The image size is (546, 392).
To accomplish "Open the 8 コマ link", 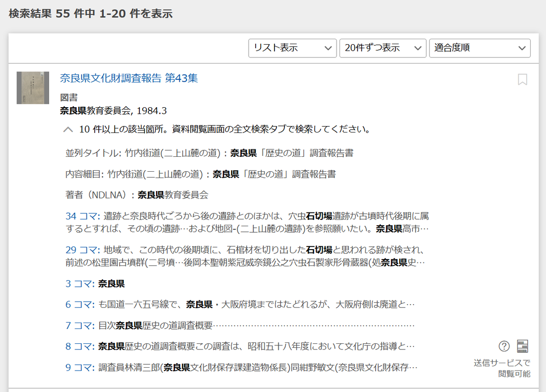I will click(x=80, y=346).
